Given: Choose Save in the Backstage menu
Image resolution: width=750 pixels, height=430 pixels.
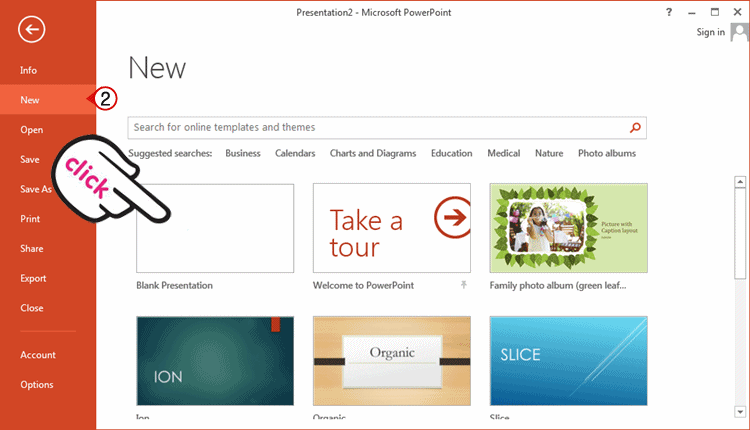Looking at the screenshot, I should [x=30, y=159].
